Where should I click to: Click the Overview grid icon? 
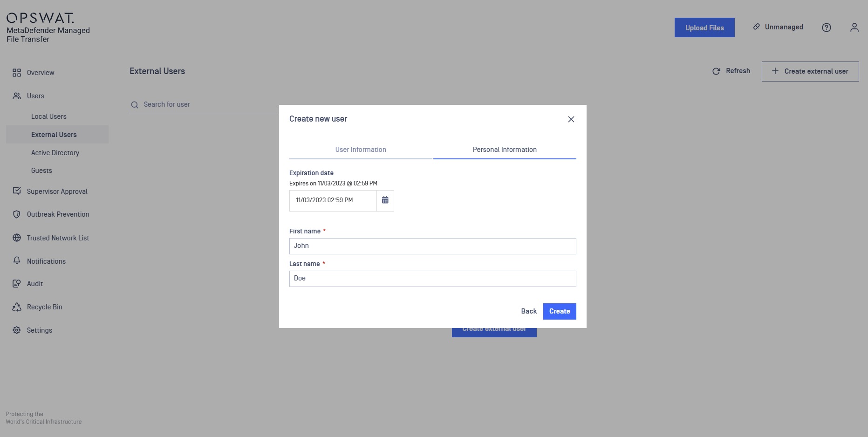(17, 73)
